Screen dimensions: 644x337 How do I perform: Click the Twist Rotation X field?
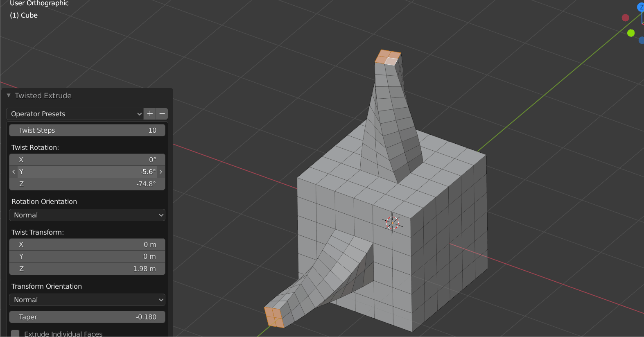click(x=87, y=160)
